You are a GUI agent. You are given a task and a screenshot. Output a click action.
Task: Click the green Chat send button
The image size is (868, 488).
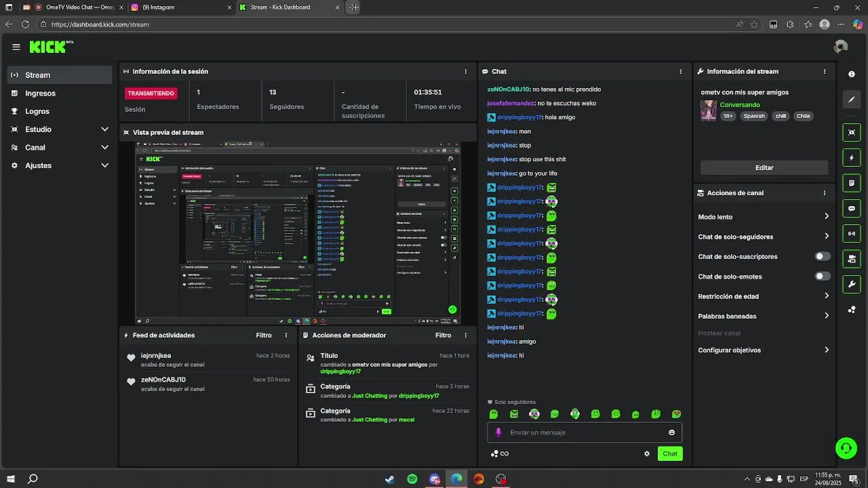pyautogui.click(x=670, y=454)
